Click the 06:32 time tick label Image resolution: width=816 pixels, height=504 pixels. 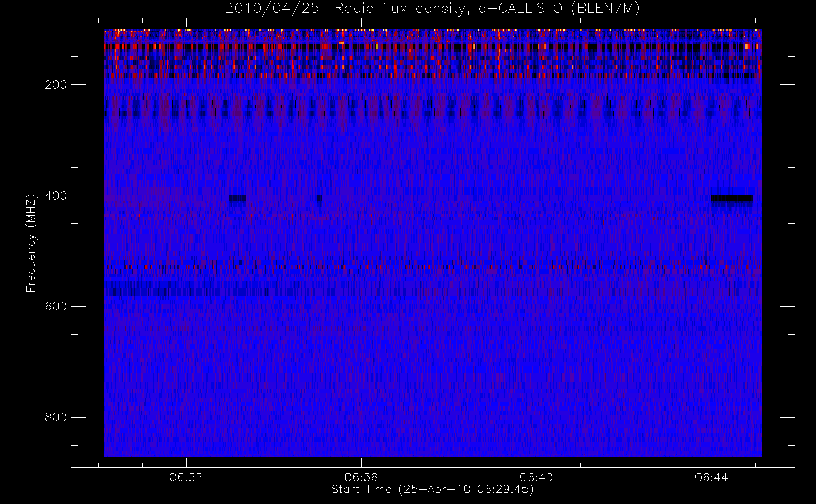tap(186, 477)
